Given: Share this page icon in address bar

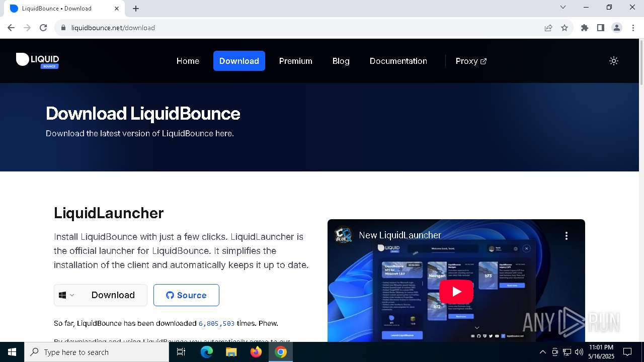Looking at the screenshot, I should click(x=548, y=28).
